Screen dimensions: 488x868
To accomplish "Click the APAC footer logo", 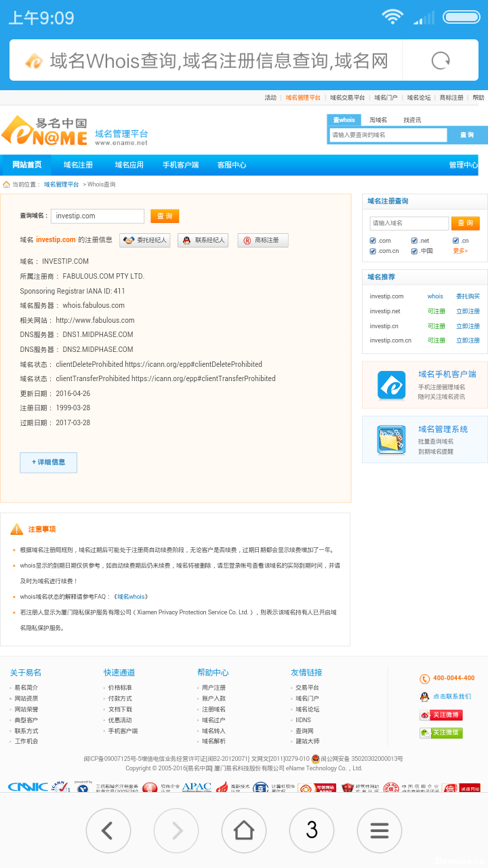I will [197, 787].
